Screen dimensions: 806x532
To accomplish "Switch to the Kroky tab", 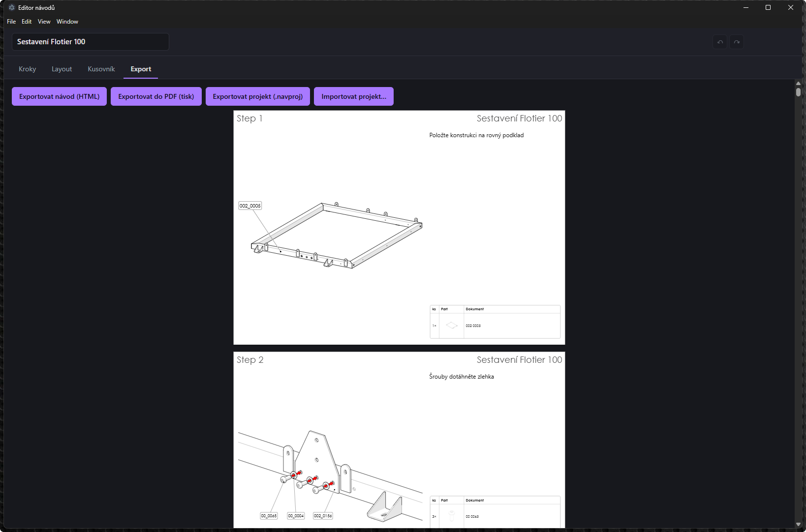I will coord(28,69).
